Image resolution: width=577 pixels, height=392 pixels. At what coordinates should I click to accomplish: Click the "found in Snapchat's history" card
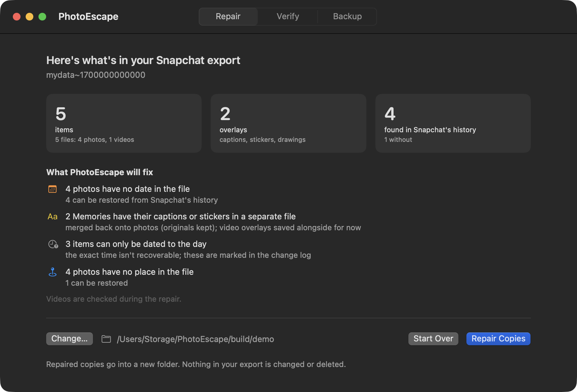[453, 123]
